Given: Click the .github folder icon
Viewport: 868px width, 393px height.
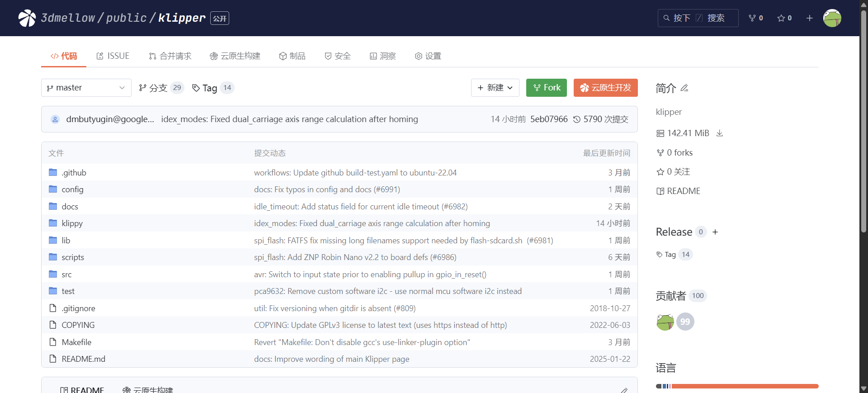Looking at the screenshot, I should tap(53, 172).
